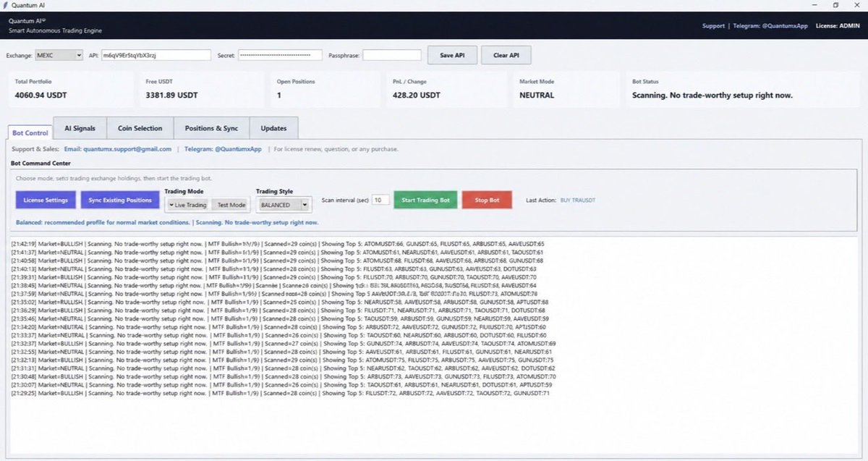Click the Passphrase input field
Screen dimensions: 868x461
[392, 55]
